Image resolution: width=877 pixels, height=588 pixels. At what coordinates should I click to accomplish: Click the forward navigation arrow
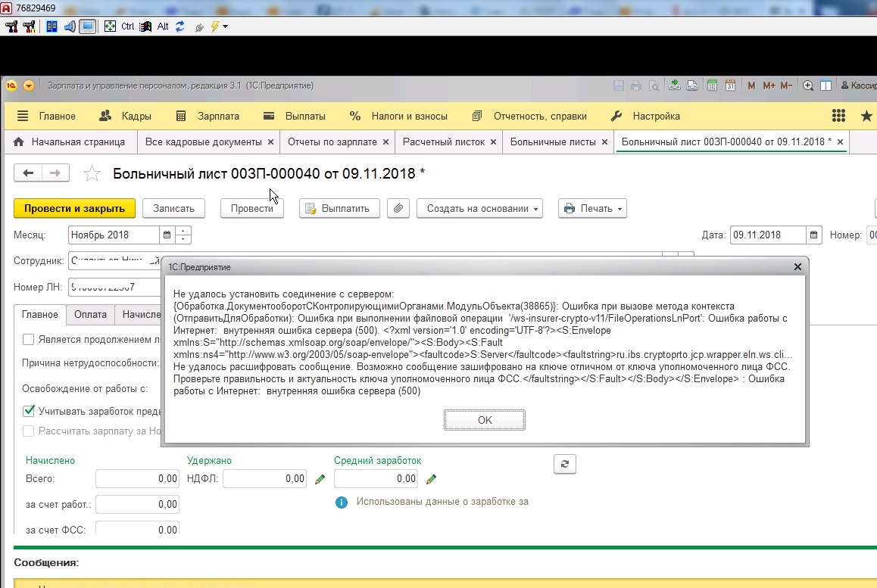pyautogui.click(x=55, y=173)
